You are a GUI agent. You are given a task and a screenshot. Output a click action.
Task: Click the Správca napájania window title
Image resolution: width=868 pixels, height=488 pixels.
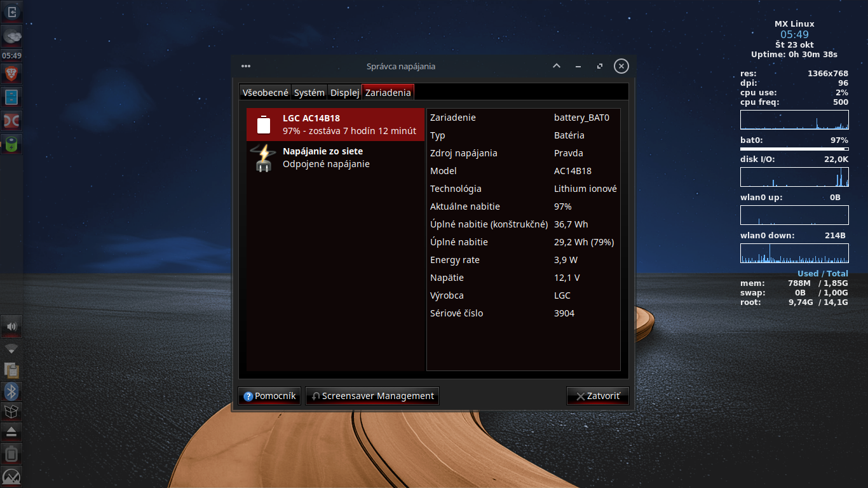click(401, 66)
